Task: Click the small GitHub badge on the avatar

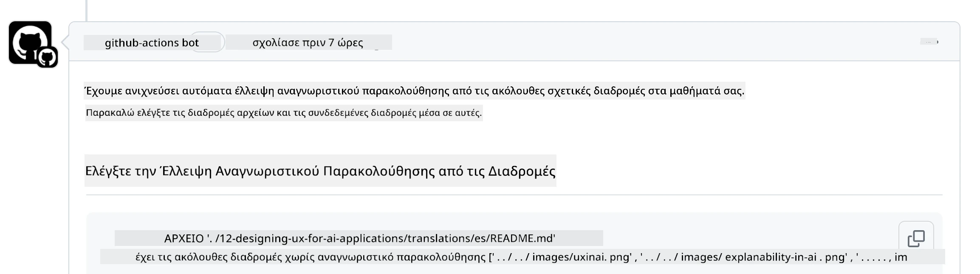Action: (x=47, y=57)
